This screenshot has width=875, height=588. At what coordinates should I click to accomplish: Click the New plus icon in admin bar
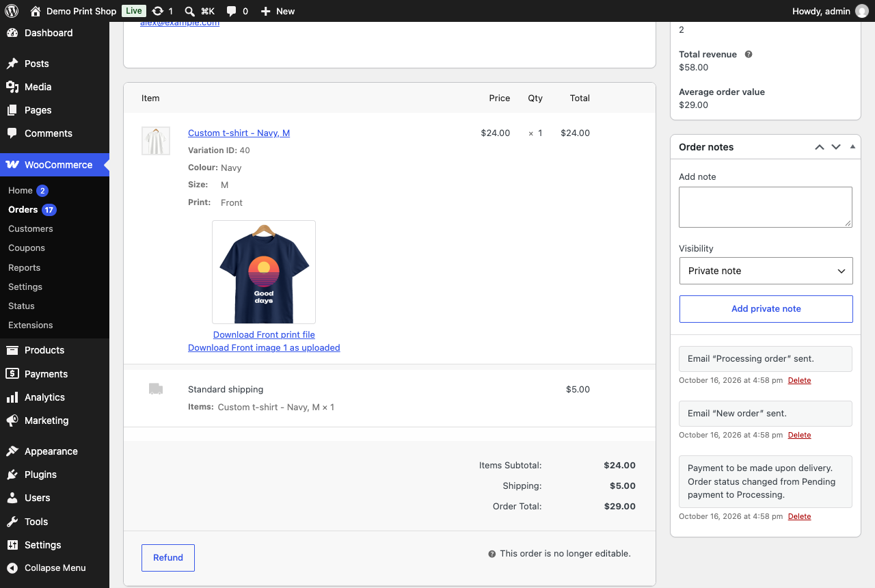266,11
